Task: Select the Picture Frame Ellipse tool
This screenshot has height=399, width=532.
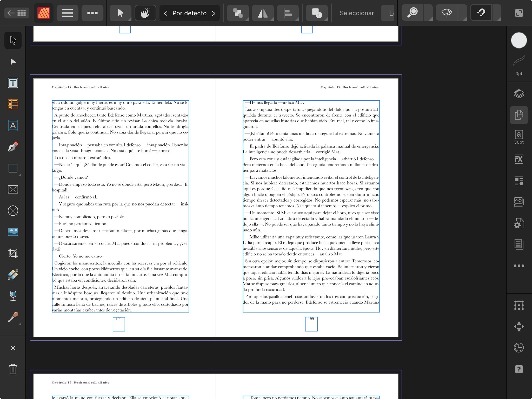Action: pos(13,211)
